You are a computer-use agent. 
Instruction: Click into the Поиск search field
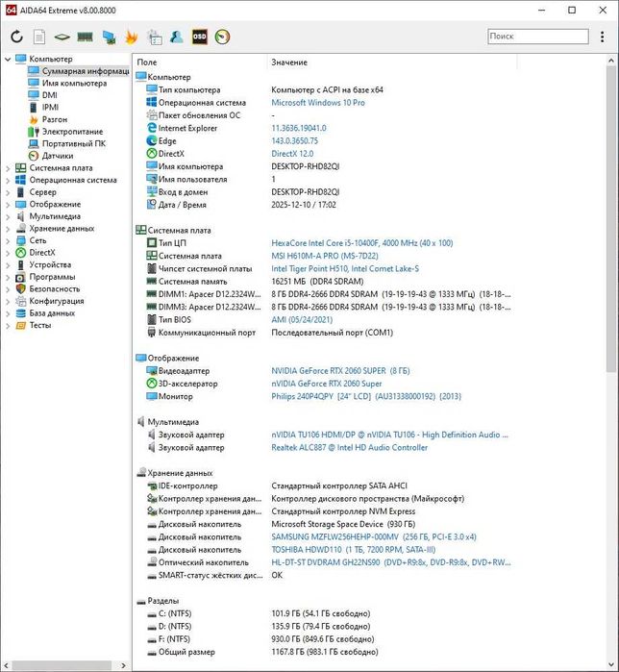tap(538, 37)
